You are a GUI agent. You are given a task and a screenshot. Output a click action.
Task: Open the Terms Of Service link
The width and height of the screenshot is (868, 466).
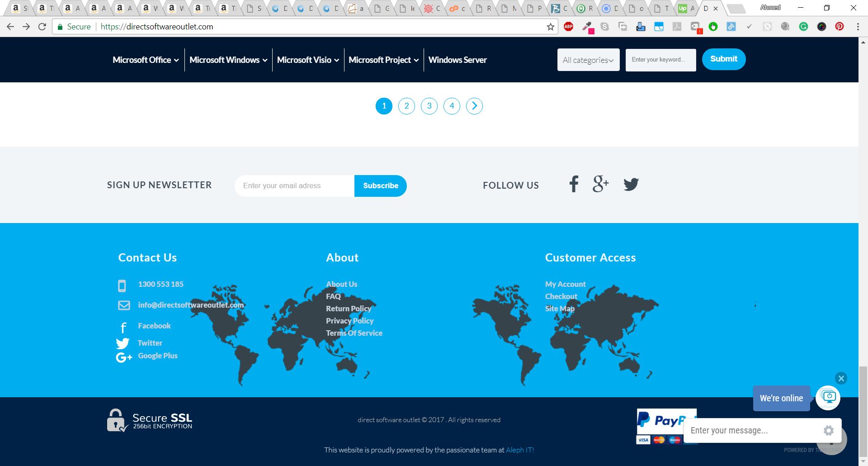[354, 333]
